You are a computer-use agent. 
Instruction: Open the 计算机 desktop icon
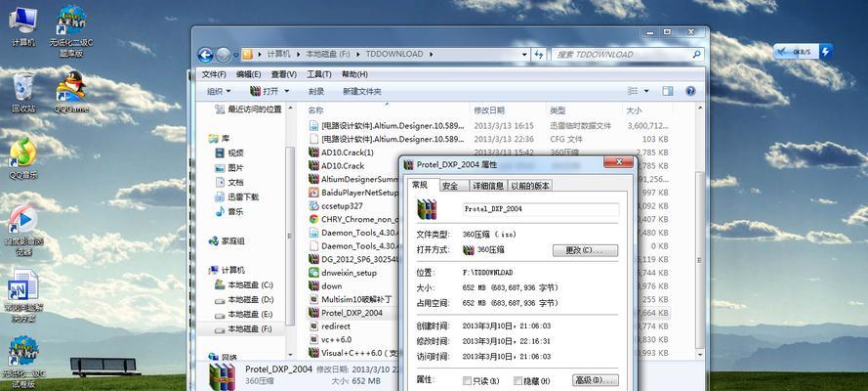[22, 24]
